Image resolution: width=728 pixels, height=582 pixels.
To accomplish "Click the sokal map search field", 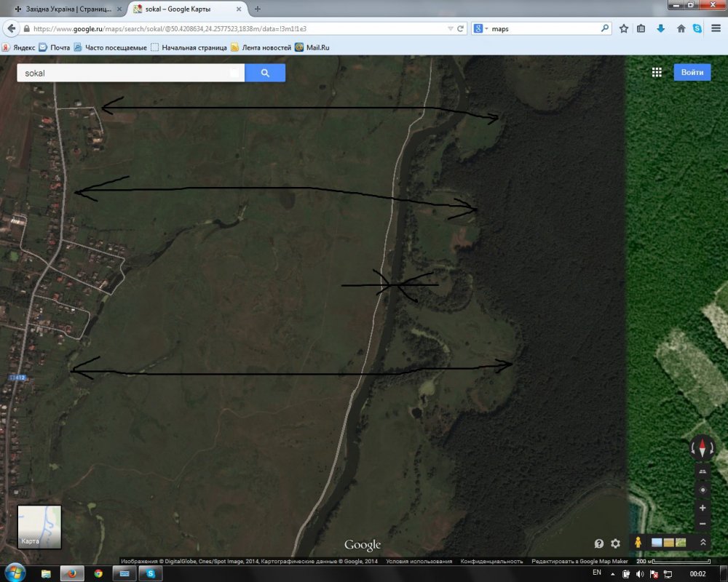I will [124, 73].
